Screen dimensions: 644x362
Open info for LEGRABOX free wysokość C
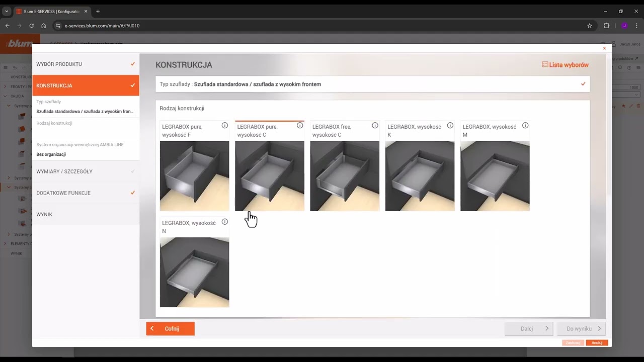375,125
